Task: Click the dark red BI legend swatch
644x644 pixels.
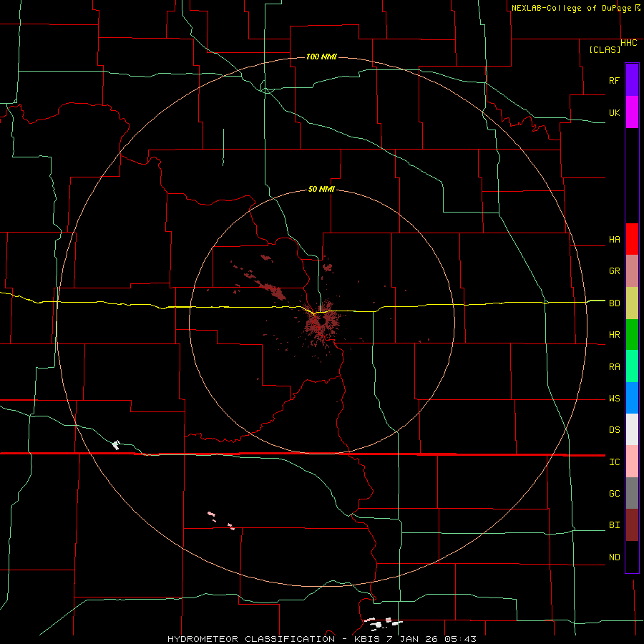Action: [632, 525]
